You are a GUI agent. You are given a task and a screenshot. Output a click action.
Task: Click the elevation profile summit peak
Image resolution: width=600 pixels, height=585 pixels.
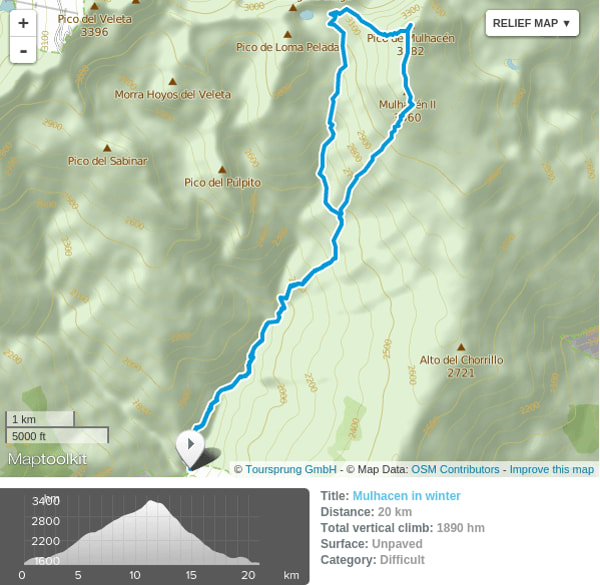point(151,501)
